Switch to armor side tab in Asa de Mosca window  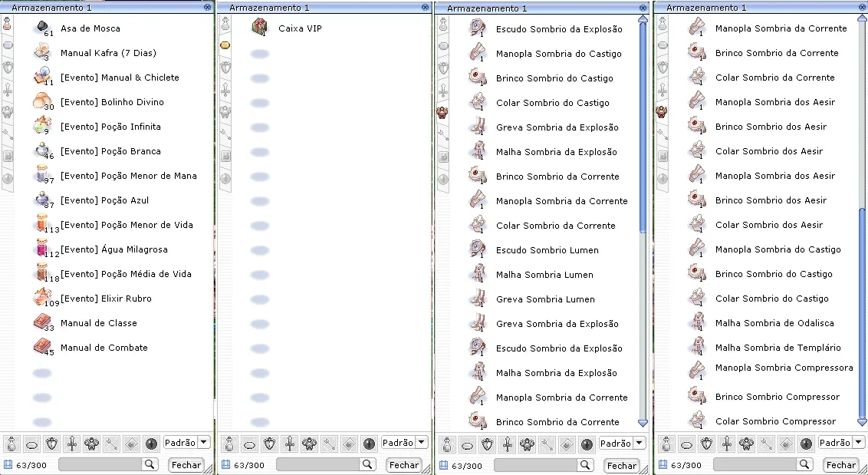tap(7, 68)
